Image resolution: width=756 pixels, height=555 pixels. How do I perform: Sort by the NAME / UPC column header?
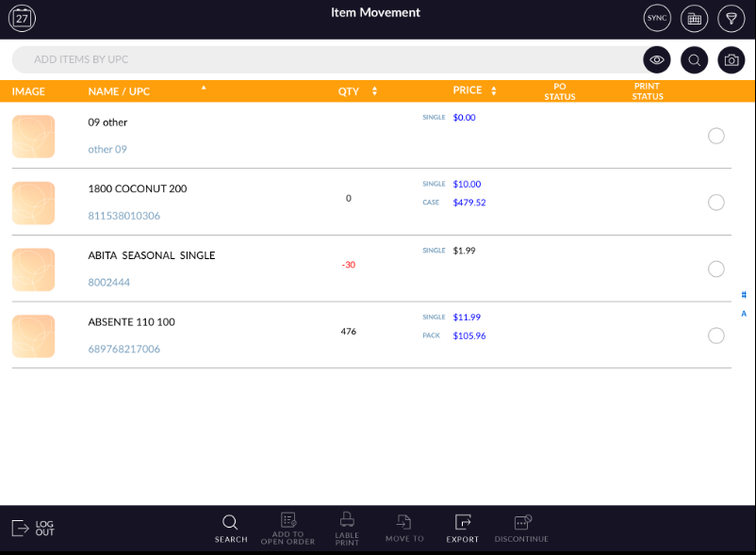click(x=119, y=91)
